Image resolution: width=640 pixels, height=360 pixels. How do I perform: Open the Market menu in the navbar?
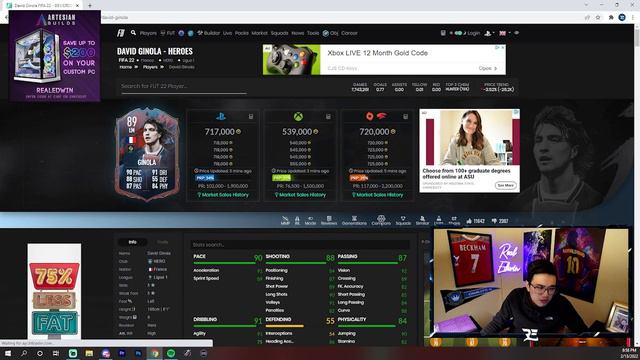click(x=260, y=33)
